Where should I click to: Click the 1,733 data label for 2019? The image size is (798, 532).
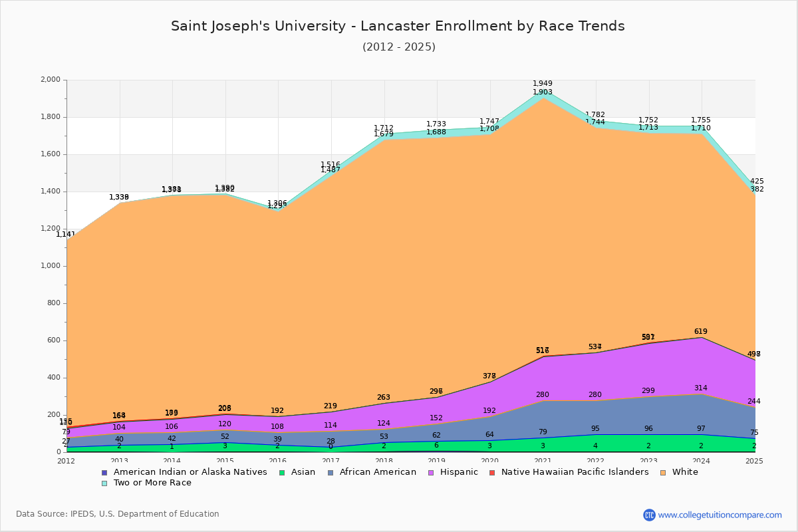436,124
